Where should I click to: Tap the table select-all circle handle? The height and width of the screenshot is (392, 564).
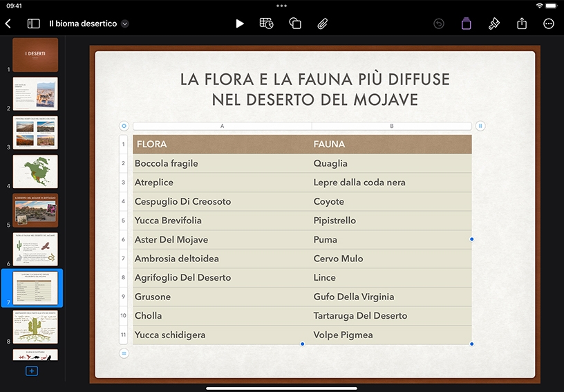click(x=124, y=126)
